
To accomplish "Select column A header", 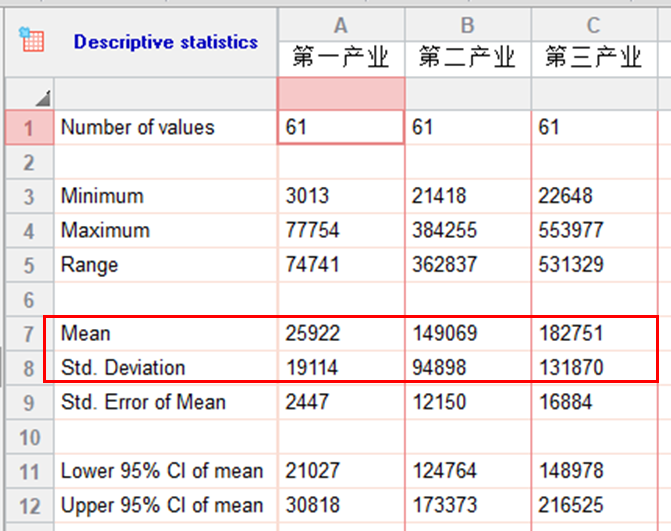I will (x=341, y=25).
